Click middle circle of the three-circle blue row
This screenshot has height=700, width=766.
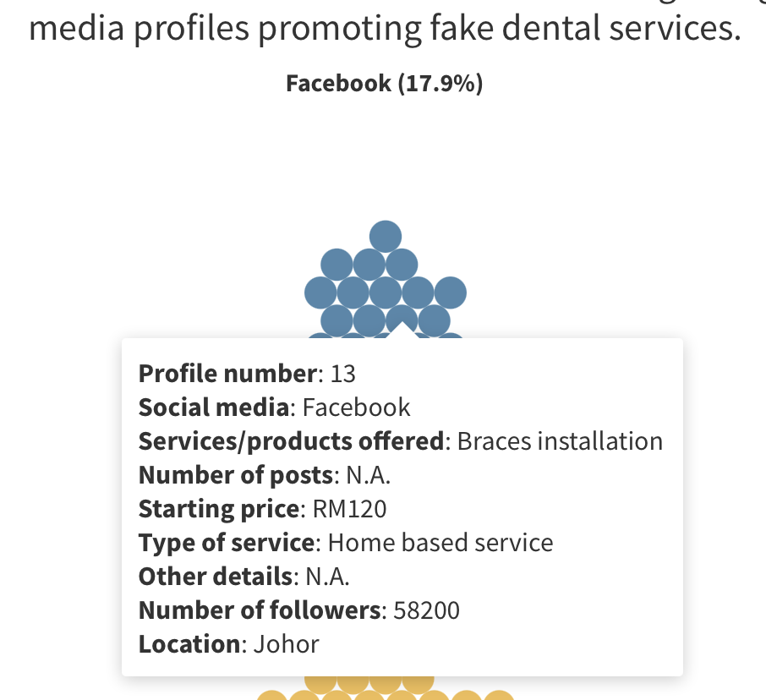pos(369,265)
